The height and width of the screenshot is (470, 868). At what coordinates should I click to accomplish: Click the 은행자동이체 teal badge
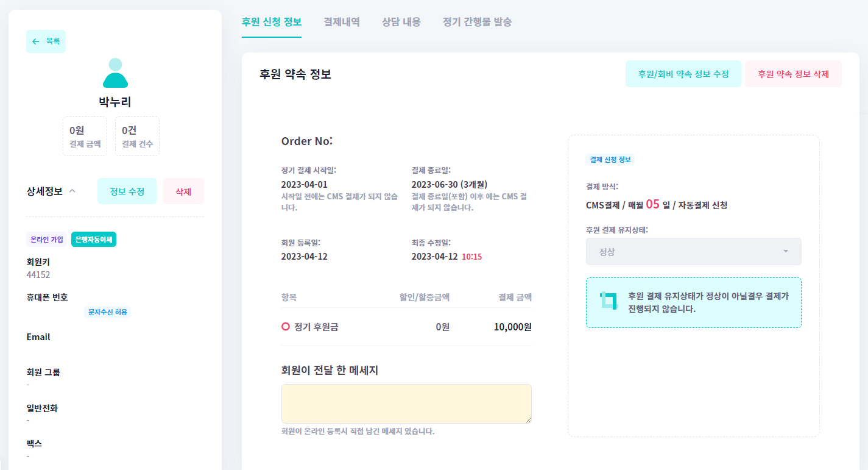(94, 240)
